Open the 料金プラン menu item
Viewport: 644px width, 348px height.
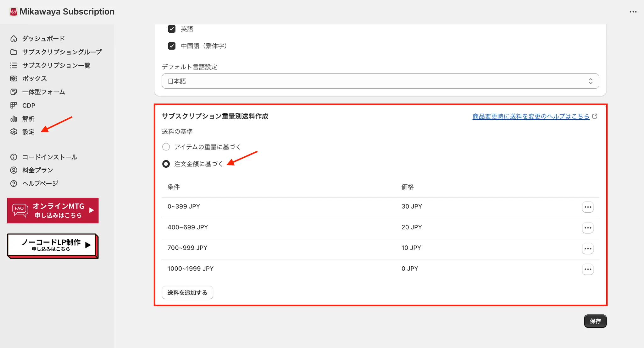pyautogui.click(x=37, y=170)
